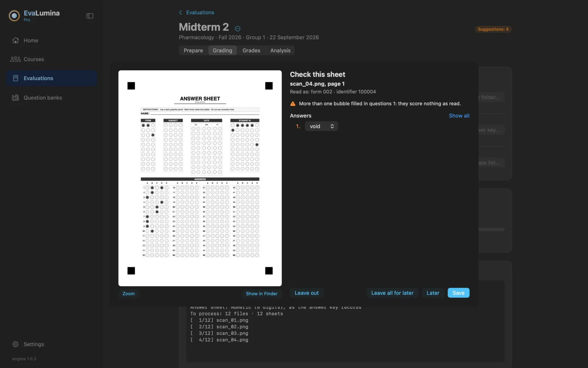Click the Later button
Screen dimensions: 588x368
click(433, 293)
